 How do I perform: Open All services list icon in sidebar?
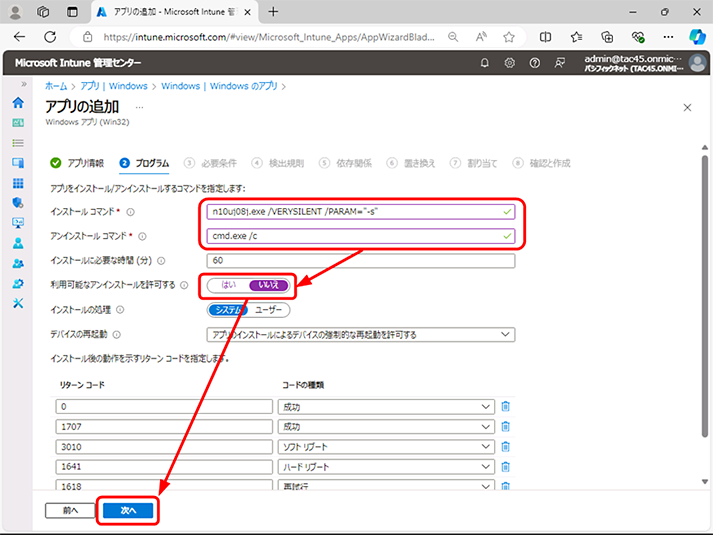click(18, 143)
